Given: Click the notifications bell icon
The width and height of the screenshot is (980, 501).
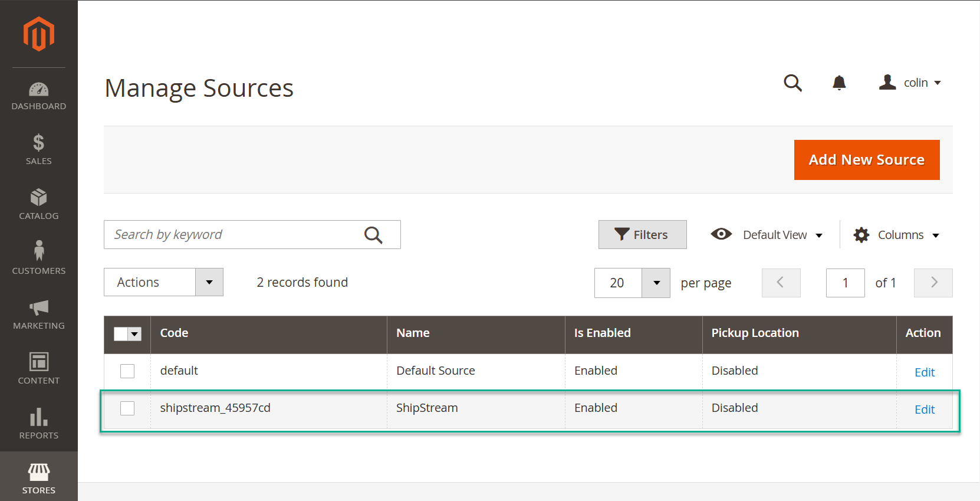Looking at the screenshot, I should click(839, 83).
